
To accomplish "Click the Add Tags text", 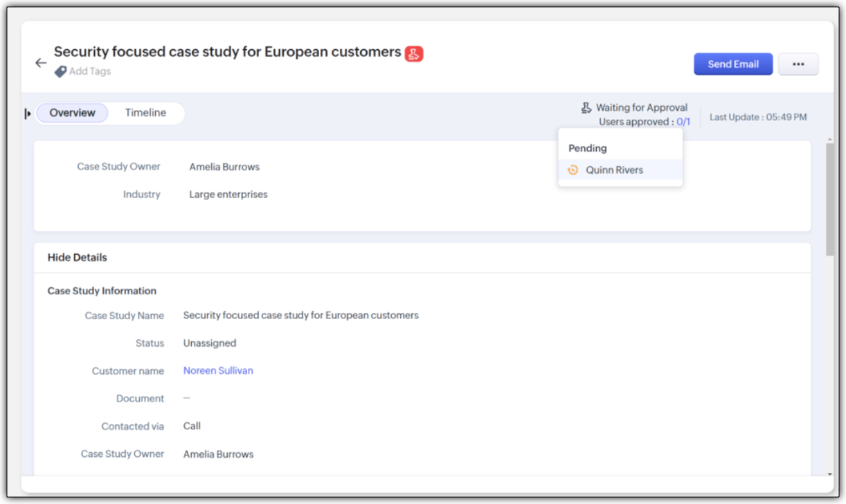I will (x=90, y=71).
